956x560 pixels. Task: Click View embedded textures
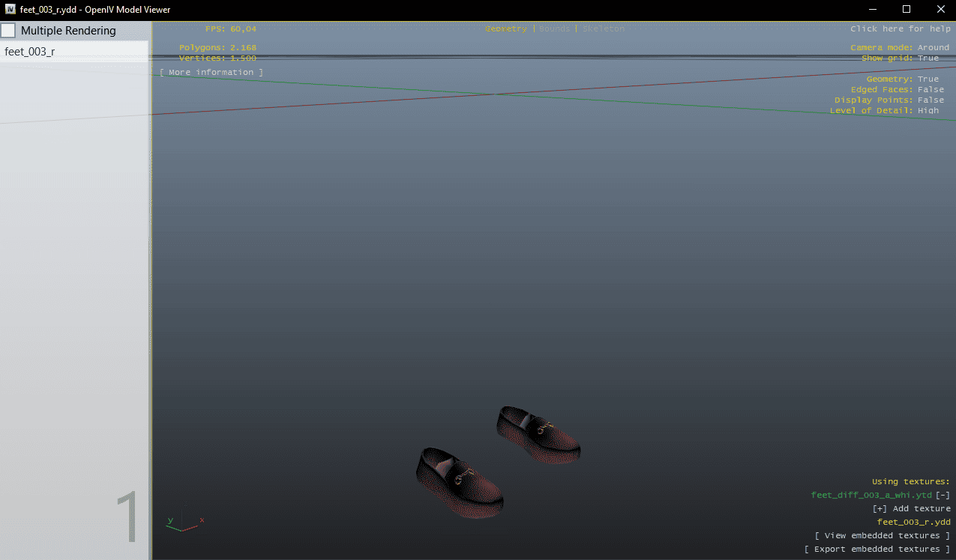(883, 535)
